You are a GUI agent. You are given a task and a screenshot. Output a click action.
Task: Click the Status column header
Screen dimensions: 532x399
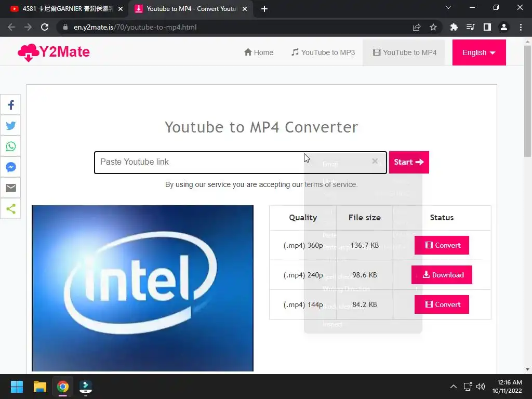442,218
